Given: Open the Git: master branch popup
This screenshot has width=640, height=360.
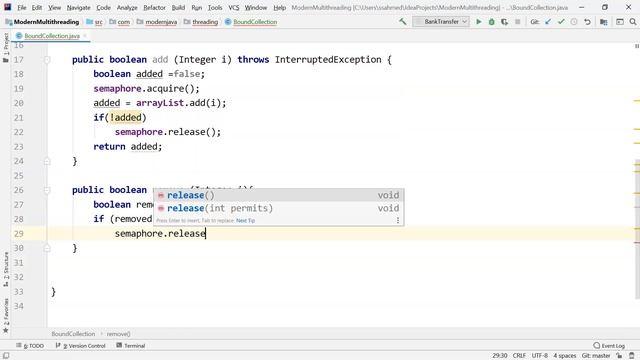Looking at the screenshot, I should point(596,356).
